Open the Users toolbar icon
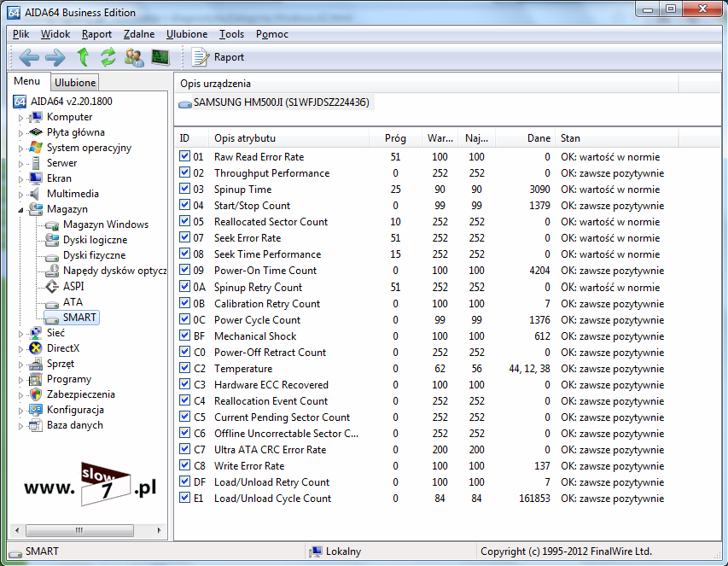The width and height of the screenshot is (728, 566). (134, 57)
